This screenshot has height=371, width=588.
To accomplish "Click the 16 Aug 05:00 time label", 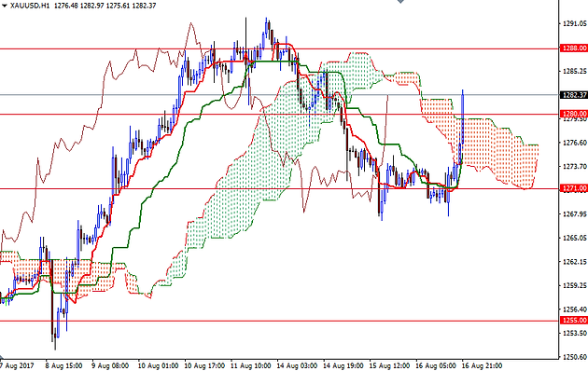I will 436,365.
